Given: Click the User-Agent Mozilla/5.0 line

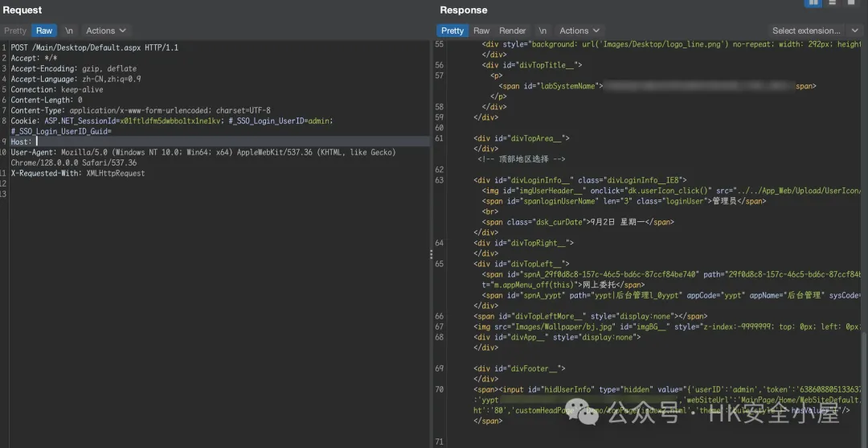Looking at the screenshot, I should (203, 152).
